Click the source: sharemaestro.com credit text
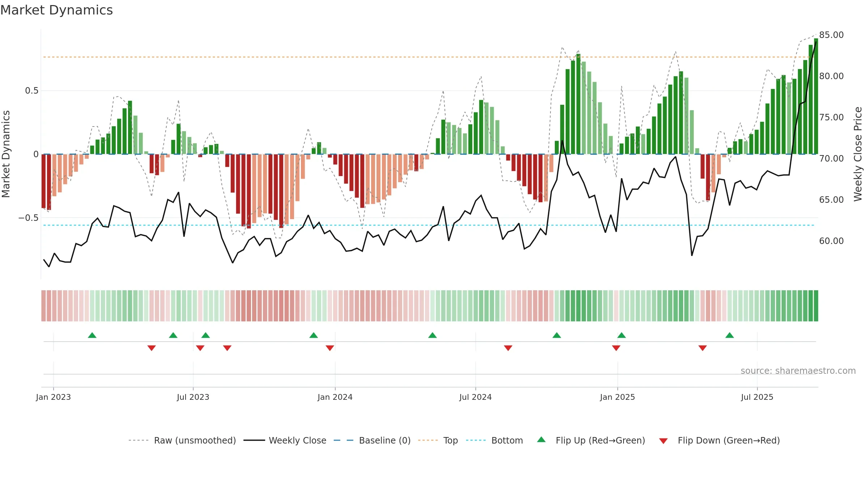This screenshot has width=868, height=488. tap(798, 371)
